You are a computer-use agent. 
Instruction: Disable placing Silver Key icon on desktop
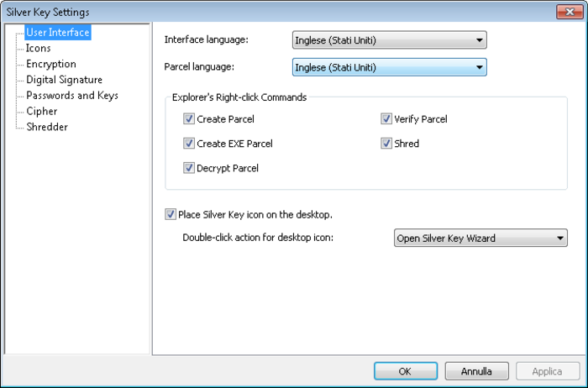[171, 214]
